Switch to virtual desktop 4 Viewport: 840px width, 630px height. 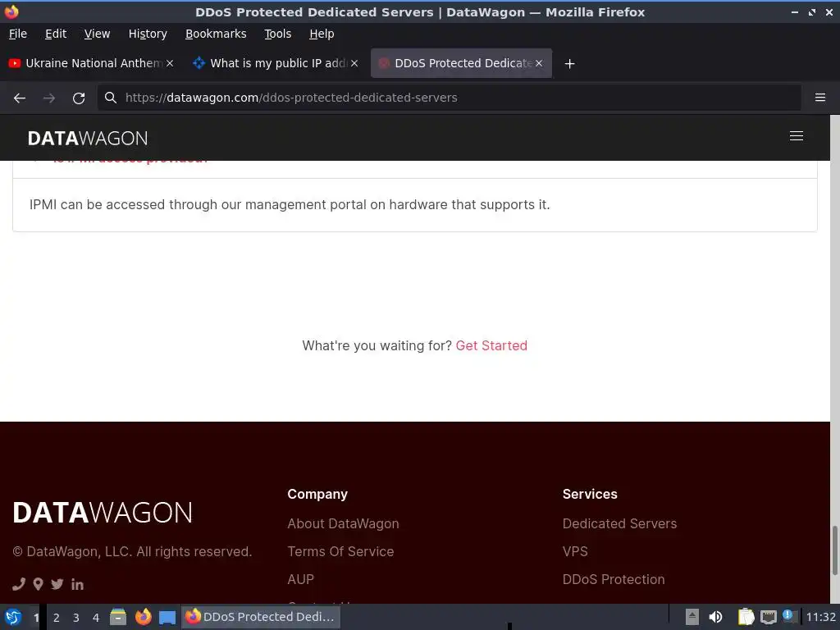(96, 618)
